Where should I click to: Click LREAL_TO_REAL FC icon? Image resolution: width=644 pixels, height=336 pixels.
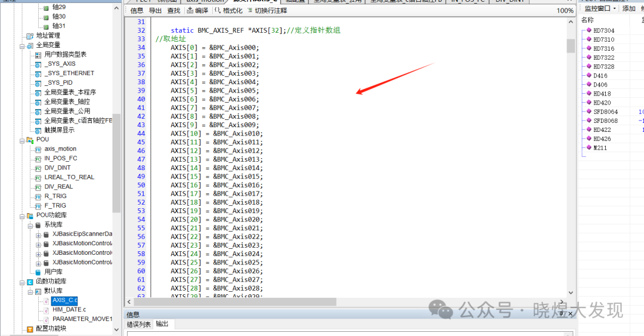point(38,178)
